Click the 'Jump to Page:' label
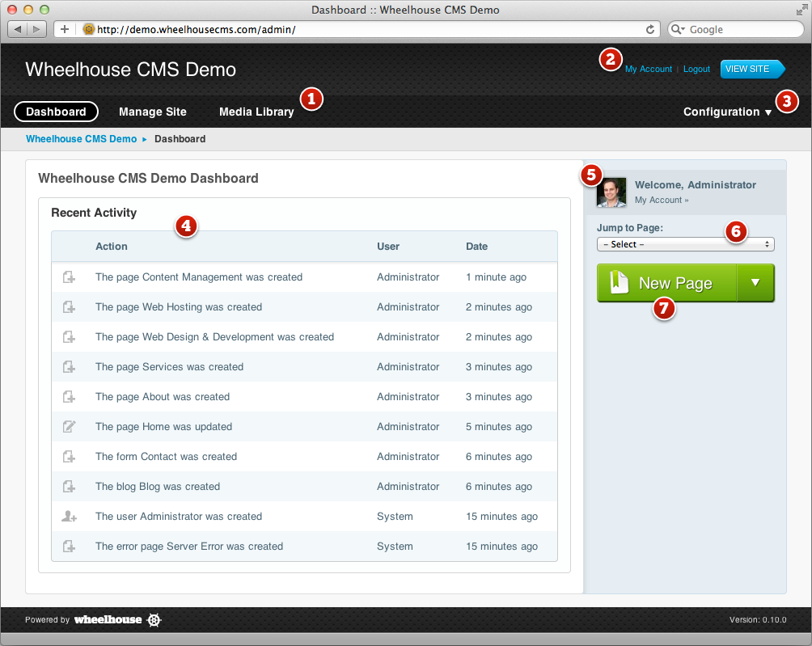 tap(630, 228)
